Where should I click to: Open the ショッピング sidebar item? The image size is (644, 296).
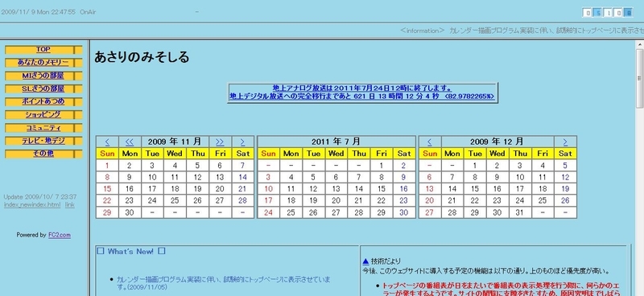(43, 114)
